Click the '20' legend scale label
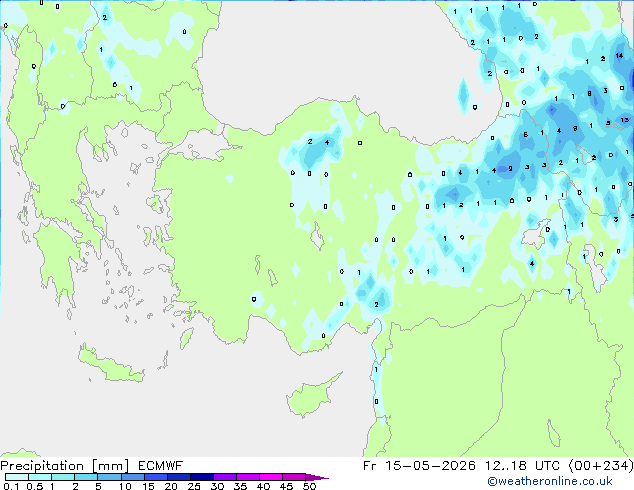 pos(171,486)
